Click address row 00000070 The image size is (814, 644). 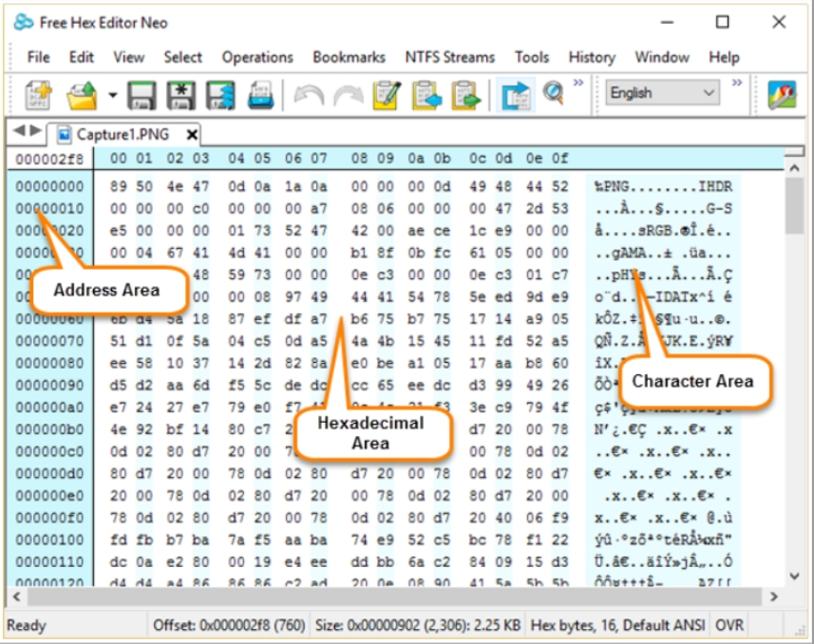(49, 341)
